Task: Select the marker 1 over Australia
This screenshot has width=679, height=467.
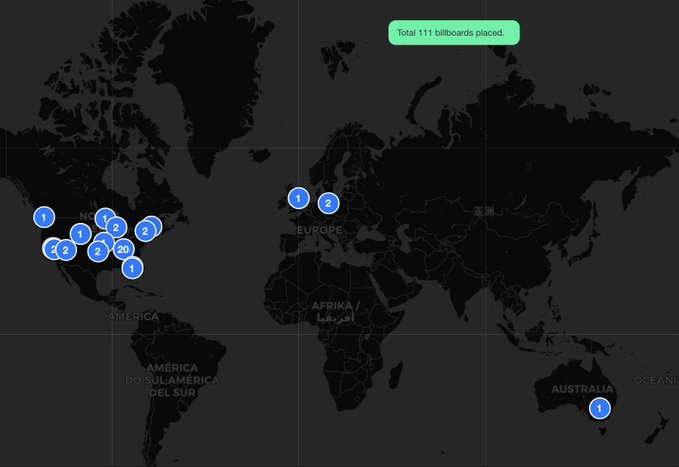Action: click(x=600, y=409)
